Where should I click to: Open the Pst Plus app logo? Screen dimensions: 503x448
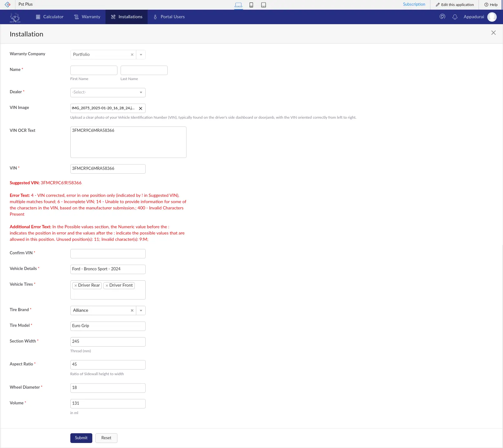pyautogui.click(x=15, y=17)
